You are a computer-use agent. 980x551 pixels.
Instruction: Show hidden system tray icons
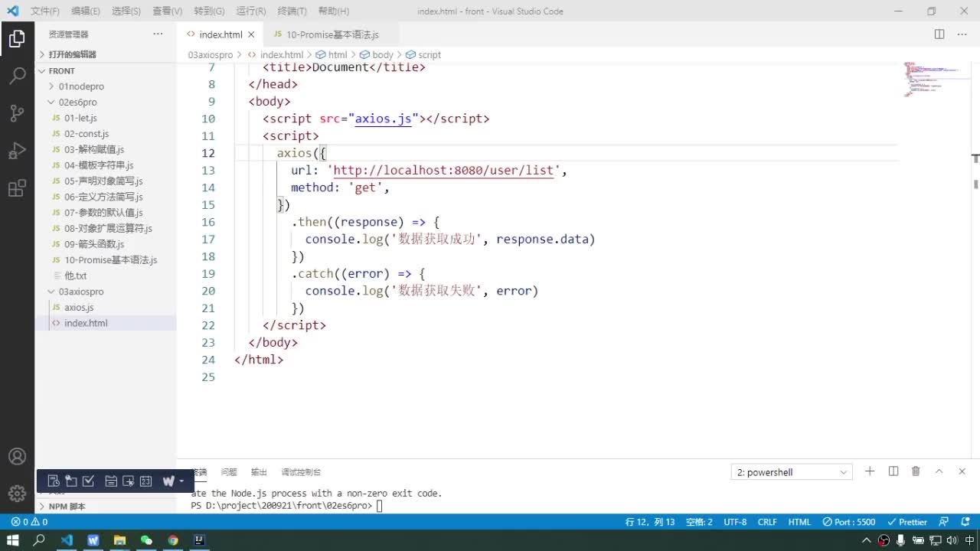coord(867,540)
